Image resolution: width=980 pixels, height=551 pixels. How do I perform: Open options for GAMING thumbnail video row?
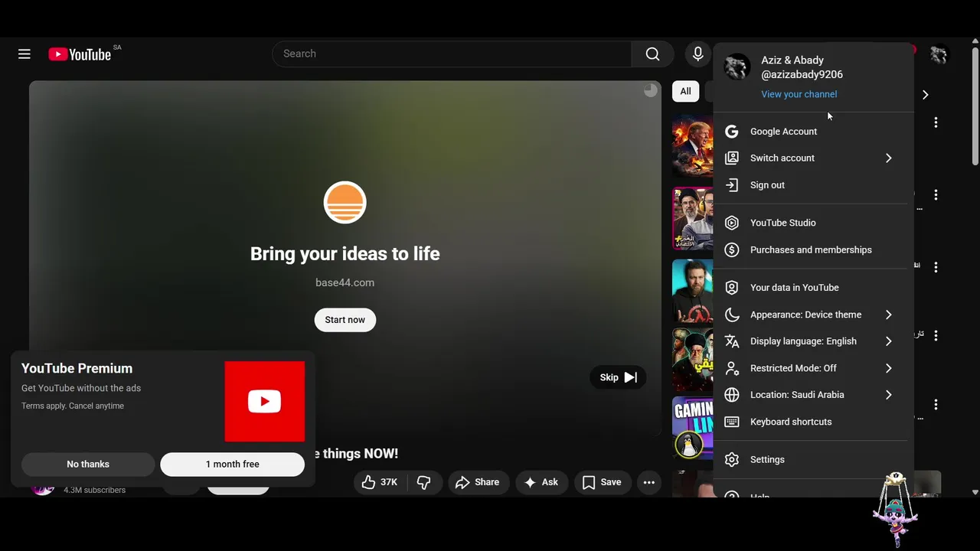click(x=936, y=404)
